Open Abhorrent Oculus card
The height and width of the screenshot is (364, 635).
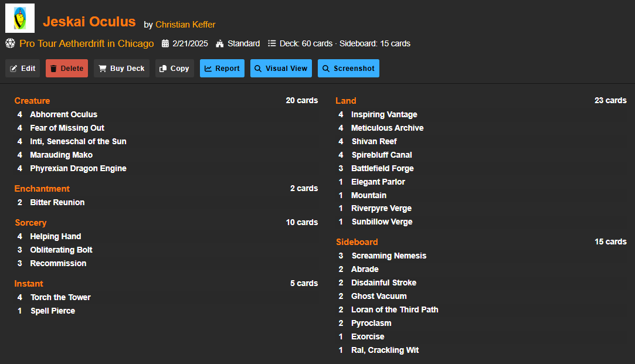tap(63, 114)
